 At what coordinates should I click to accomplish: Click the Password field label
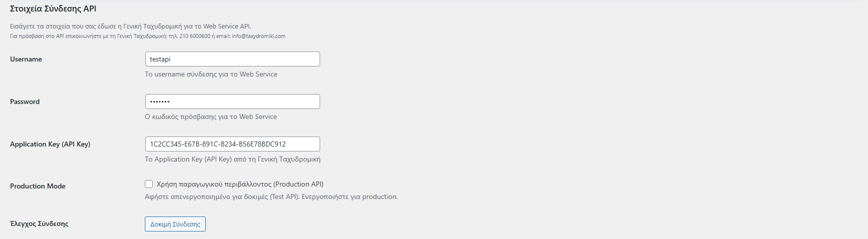click(25, 101)
